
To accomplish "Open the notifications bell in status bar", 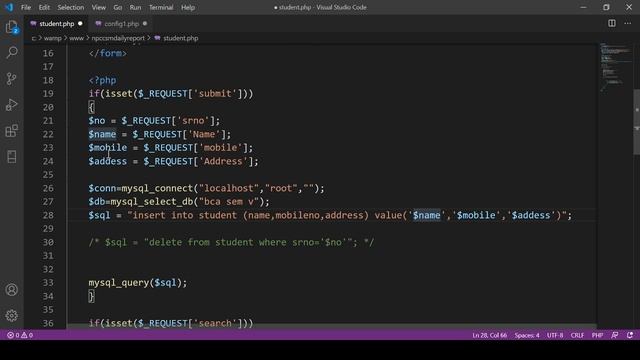I will pyautogui.click(x=630, y=335).
